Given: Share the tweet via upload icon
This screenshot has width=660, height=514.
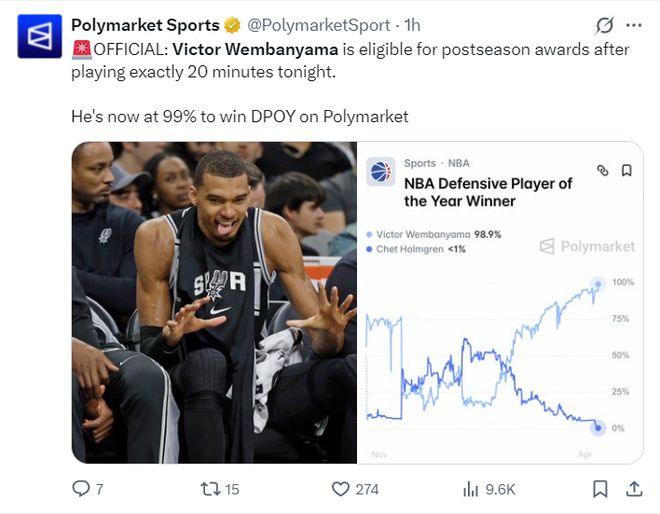Looking at the screenshot, I should (x=634, y=489).
